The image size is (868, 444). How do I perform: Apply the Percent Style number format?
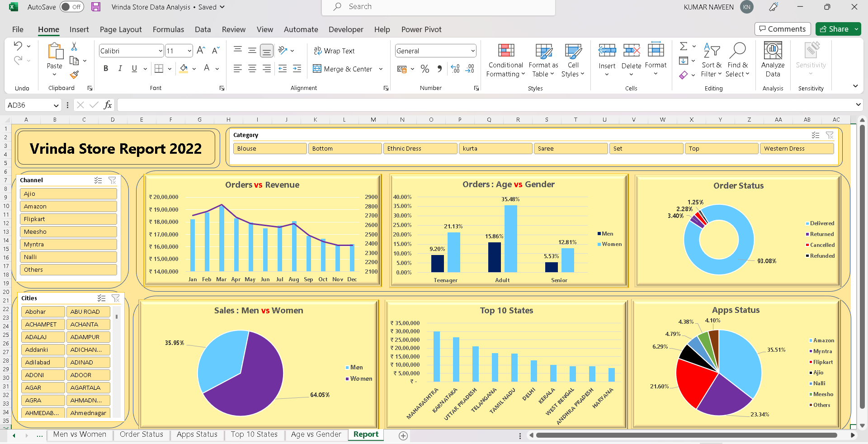(425, 69)
